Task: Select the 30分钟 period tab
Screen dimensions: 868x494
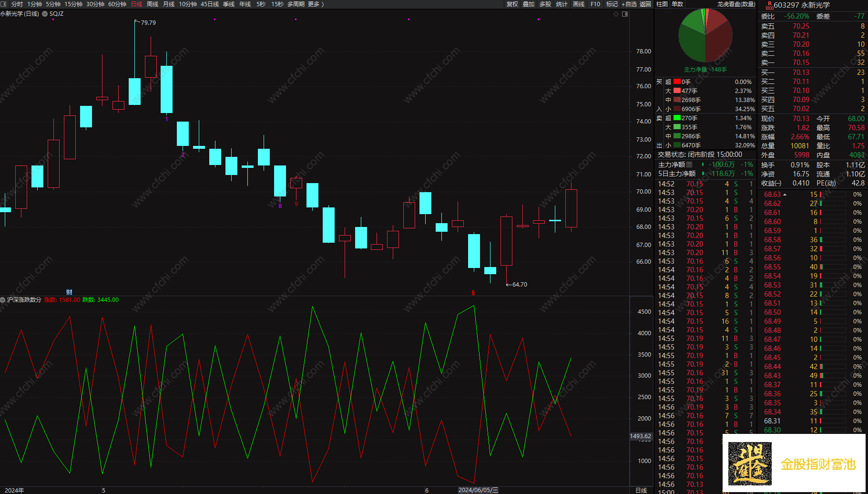Action: (x=95, y=4)
